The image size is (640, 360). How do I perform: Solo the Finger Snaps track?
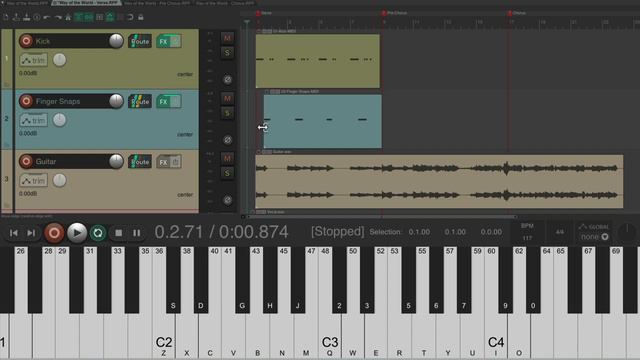tap(227, 113)
